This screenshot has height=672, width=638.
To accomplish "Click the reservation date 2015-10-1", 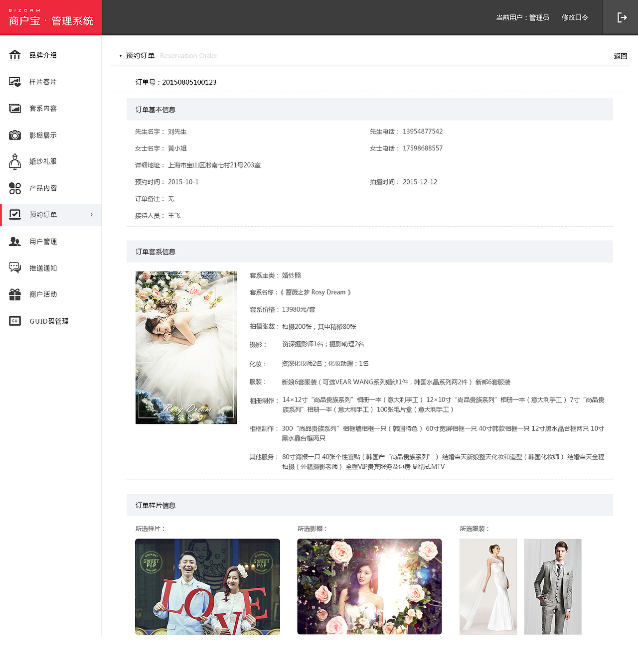I will click(x=183, y=182).
